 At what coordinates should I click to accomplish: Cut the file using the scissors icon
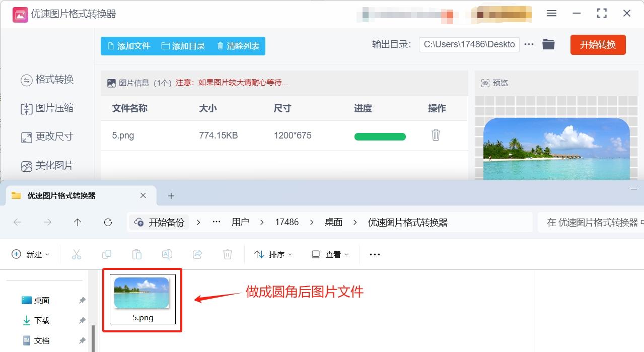pyautogui.click(x=76, y=254)
